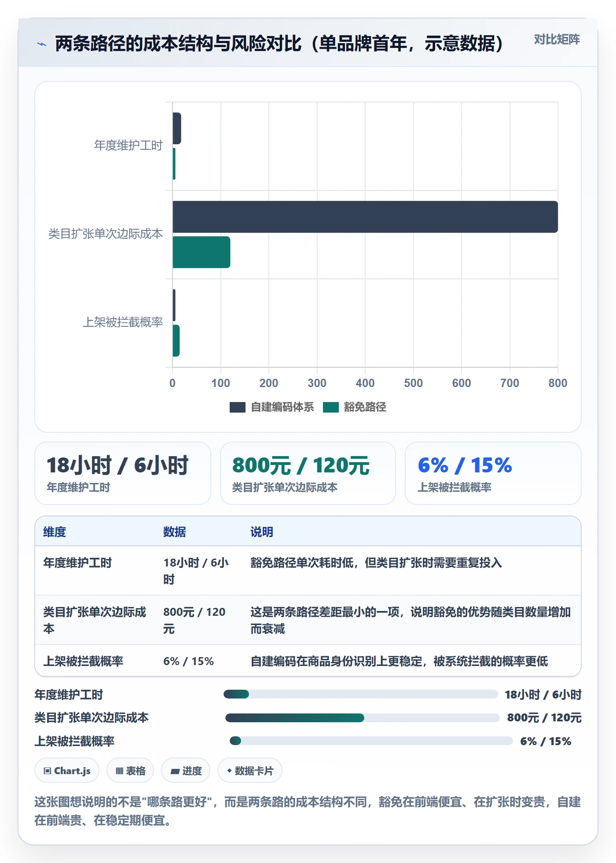The image size is (616, 863).
Task: Click the bar icon in 进度 chip
Action: point(175,772)
